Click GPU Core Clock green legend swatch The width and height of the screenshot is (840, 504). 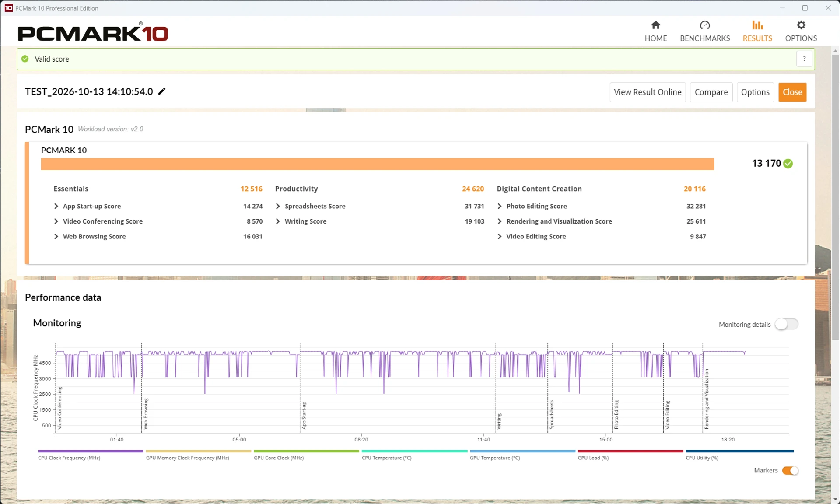pos(306,451)
